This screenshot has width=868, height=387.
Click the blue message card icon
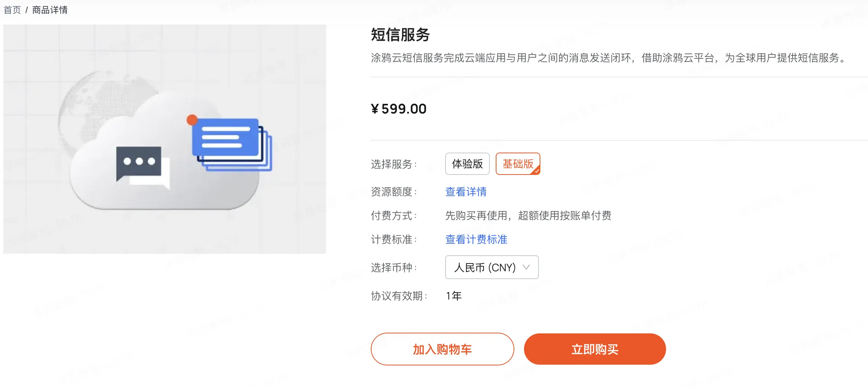click(225, 137)
